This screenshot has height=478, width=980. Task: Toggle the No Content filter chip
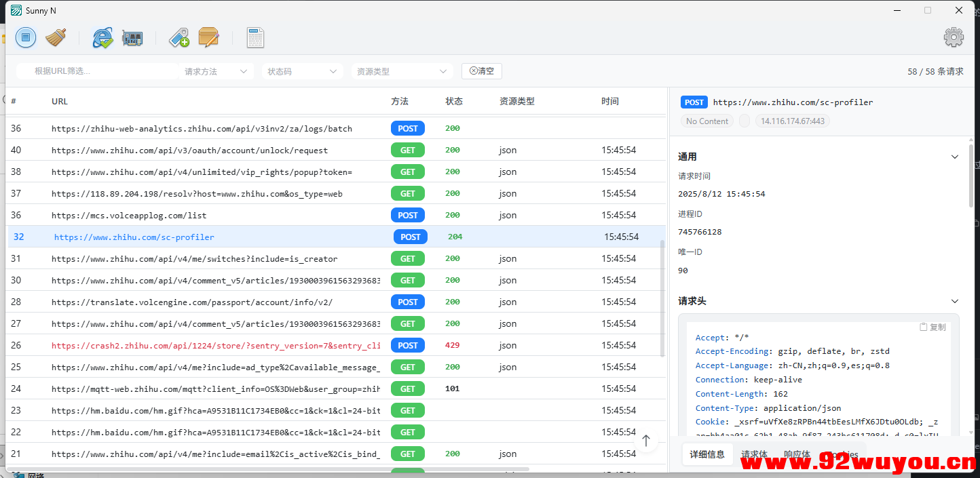pyautogui.click(x=706, y=121)
